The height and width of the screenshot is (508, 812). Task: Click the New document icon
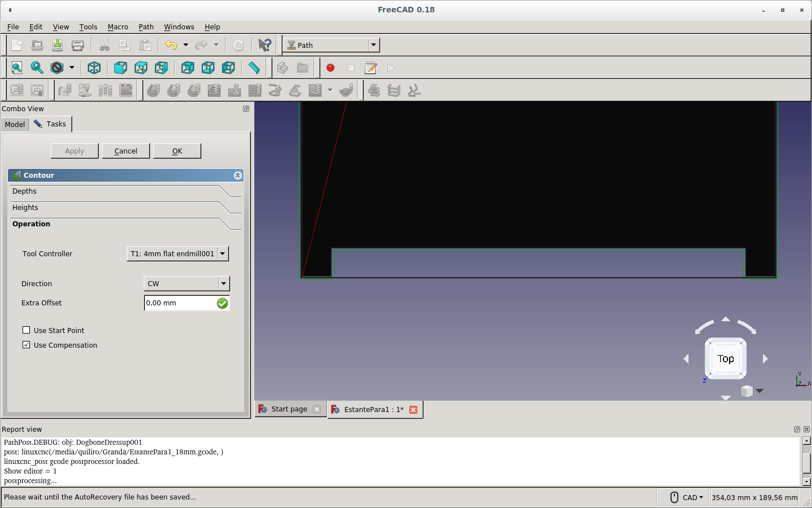tap(17, 45)
